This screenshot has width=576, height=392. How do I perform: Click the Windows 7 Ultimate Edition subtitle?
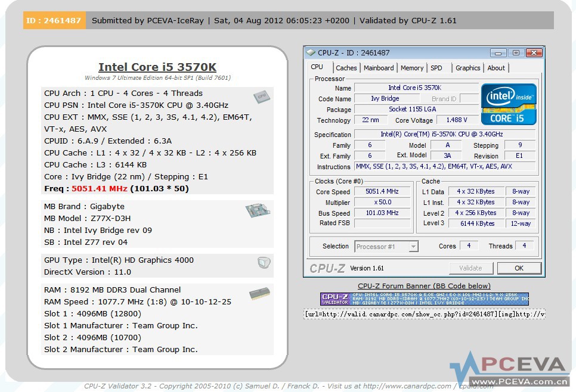tap(157, 78)
